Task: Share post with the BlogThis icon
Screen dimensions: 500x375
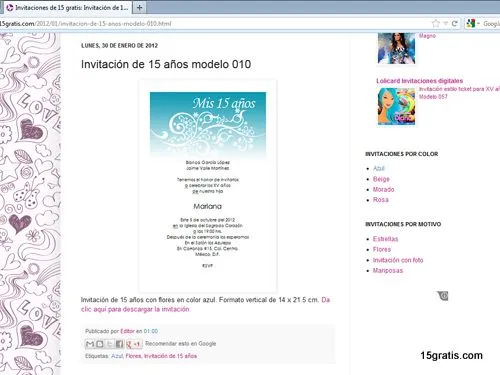Action: pyautogui.click(x=100, y=344)
